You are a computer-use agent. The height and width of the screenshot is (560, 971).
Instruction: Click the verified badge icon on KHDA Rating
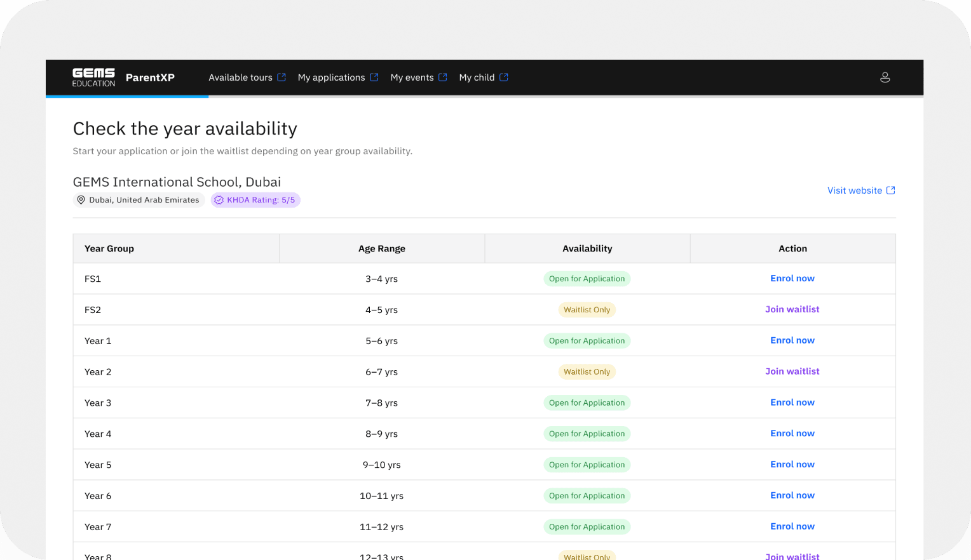[x=219, y=199]
